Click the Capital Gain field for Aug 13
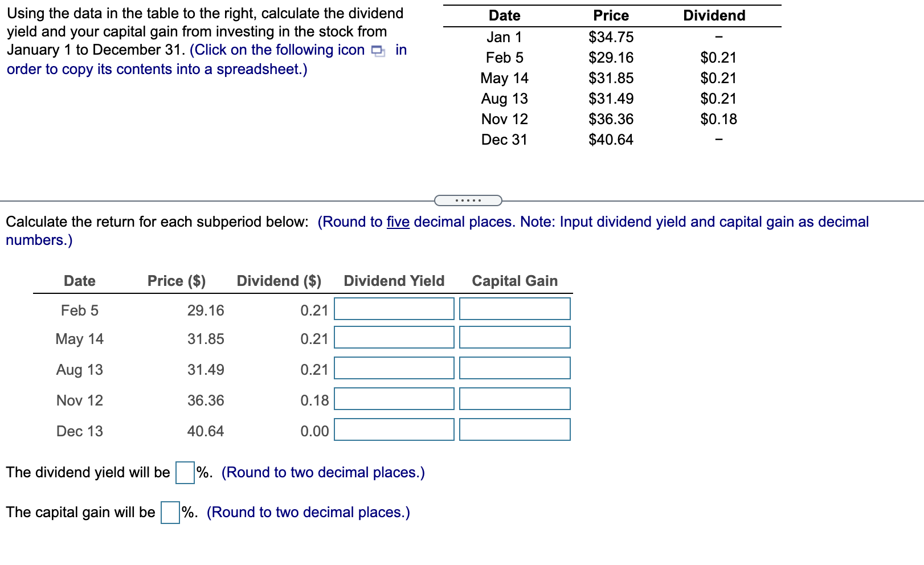Viewport: 924px width, 565px height. [513, 369]
